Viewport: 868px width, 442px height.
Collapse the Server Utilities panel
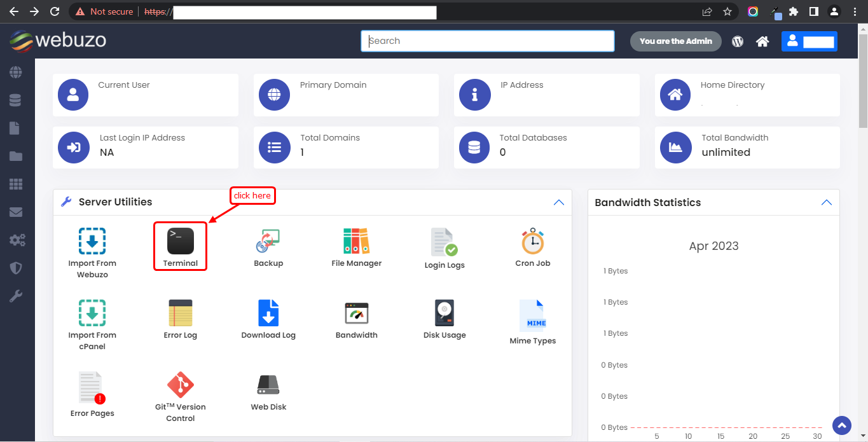pos(558,202)
